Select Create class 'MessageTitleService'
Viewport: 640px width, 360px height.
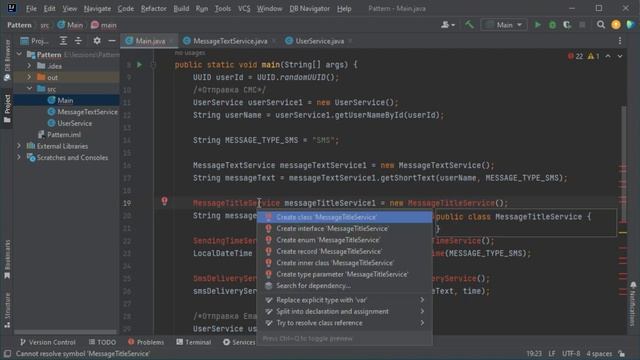[345, 217]
